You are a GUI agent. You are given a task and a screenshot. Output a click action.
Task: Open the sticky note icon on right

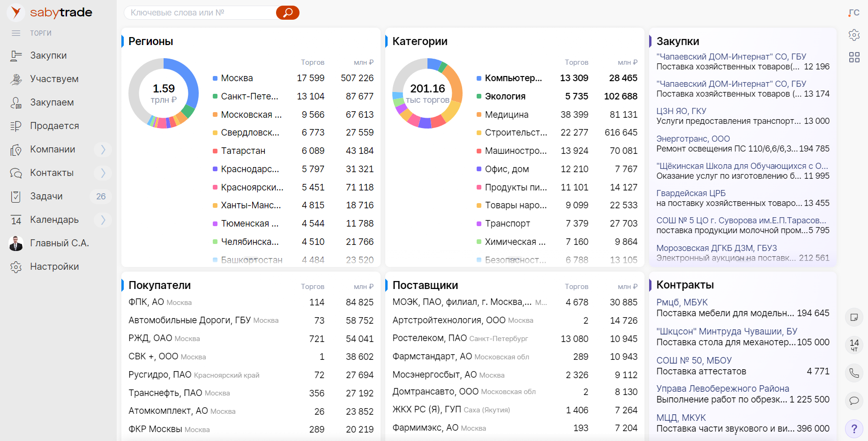(x=854, y=317)
